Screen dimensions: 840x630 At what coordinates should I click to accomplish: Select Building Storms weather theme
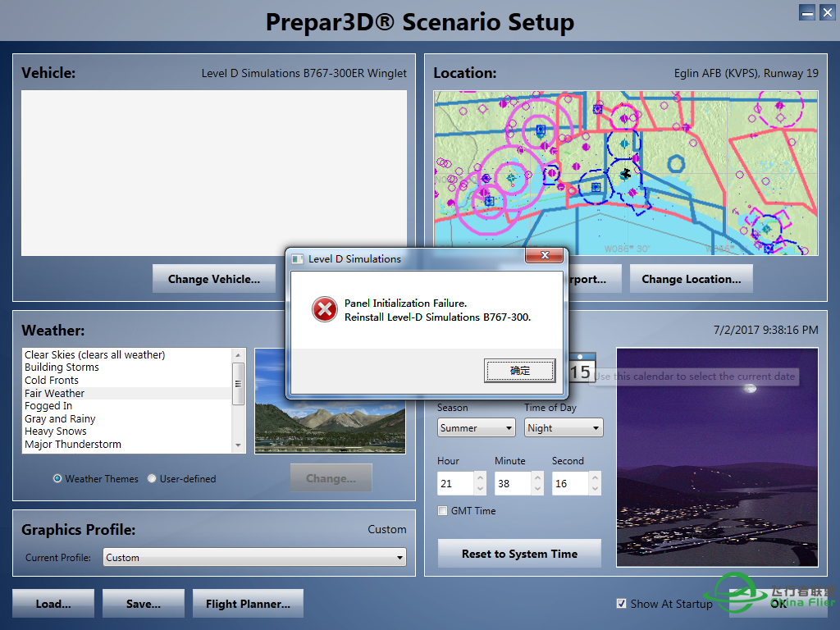(x=62, y=367)
